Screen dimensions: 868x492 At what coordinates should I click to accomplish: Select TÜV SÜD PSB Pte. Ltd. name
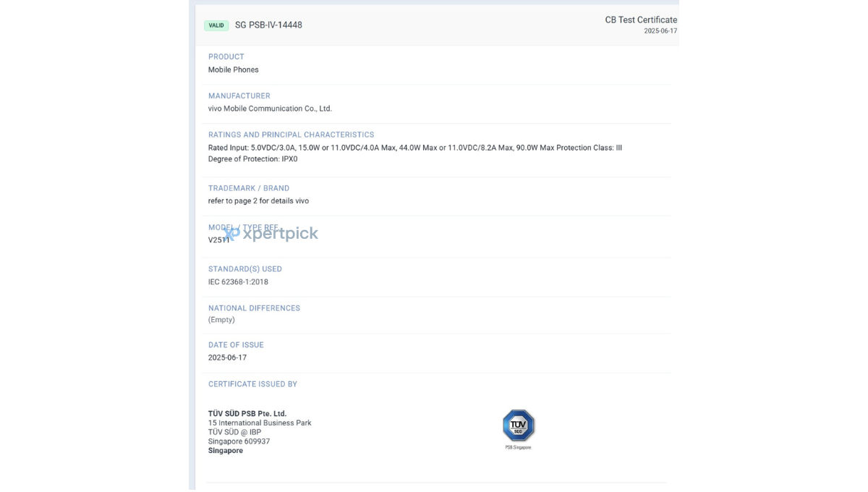pyautogui.click(x=247, y=414)
